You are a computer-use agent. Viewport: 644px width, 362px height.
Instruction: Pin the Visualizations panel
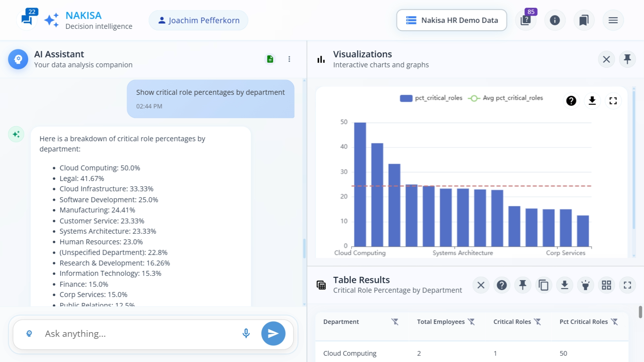628,59
